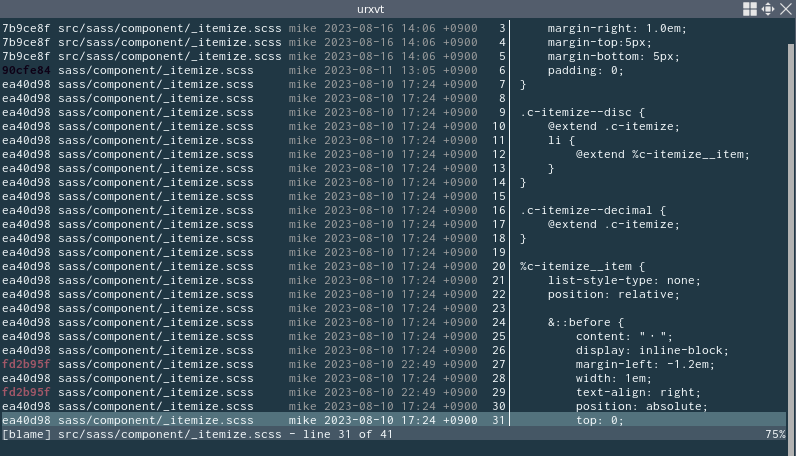Click the urxvt window title
Screen dimensions: 796x456
click(x=371, y=9)
